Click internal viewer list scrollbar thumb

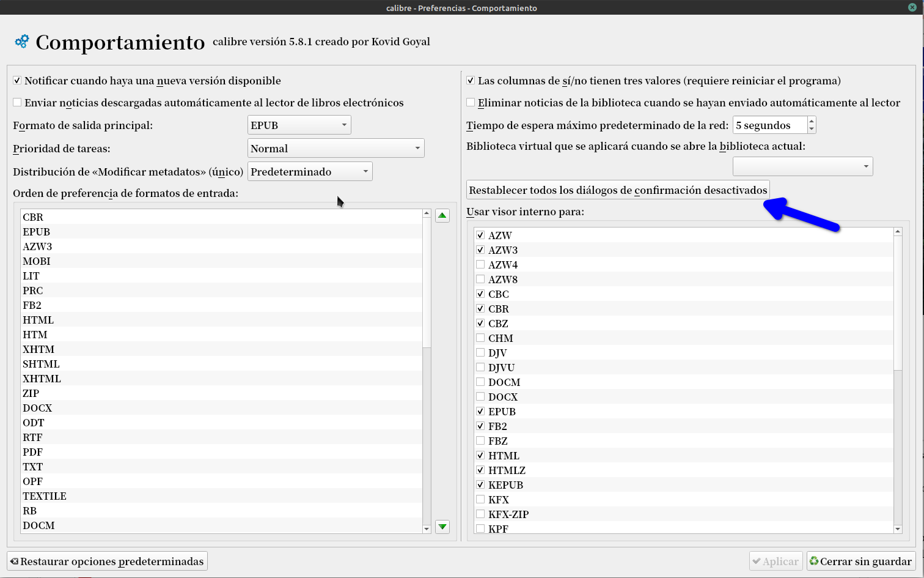pos(898,302)
